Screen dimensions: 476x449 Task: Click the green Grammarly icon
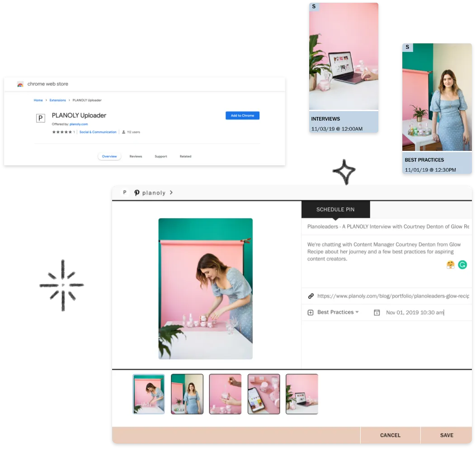pyautogui.click(x=462, y=265)
